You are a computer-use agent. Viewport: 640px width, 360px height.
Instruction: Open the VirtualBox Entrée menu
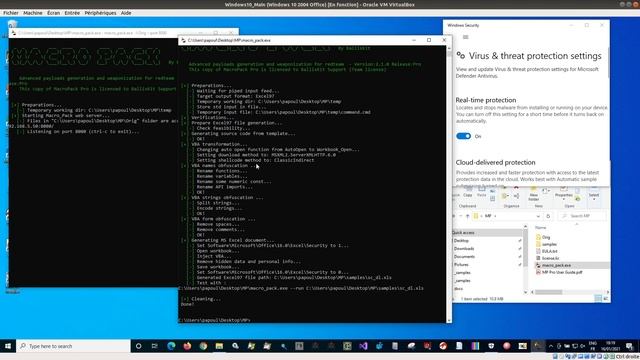pyautogui.click(x=72, y=13)
